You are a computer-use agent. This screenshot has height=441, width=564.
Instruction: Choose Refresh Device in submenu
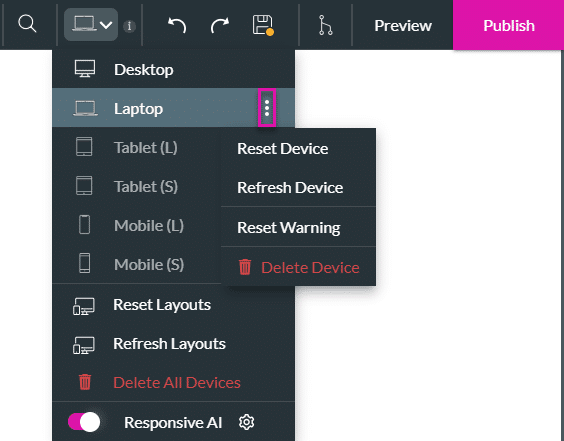click(x=299, y=187)
